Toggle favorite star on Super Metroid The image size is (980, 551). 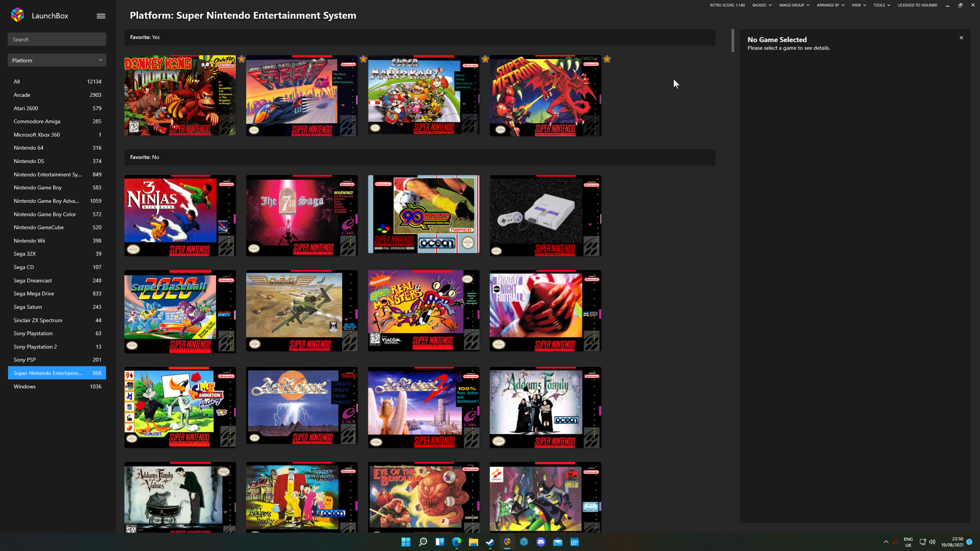tap(607, 59)
